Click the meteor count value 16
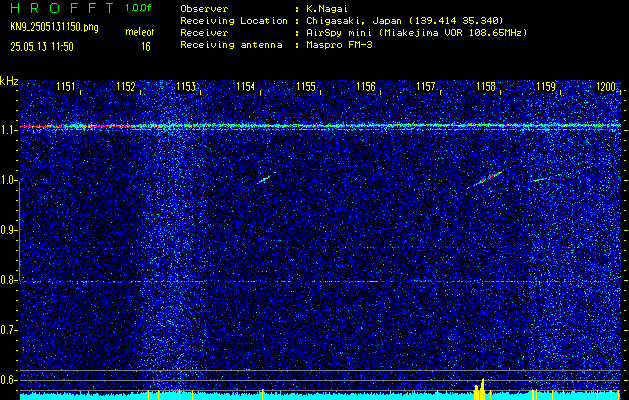 click(146, 47)
